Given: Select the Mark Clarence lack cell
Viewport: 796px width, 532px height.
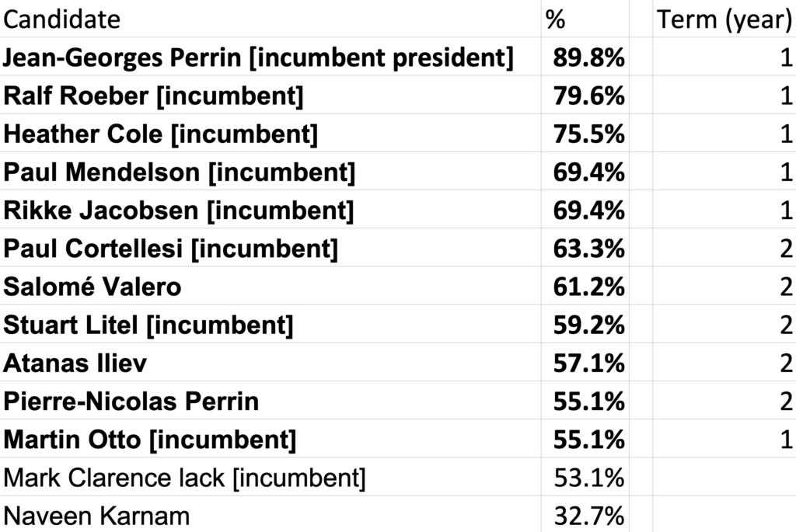Looking at the screenshot, I should 271,477.
